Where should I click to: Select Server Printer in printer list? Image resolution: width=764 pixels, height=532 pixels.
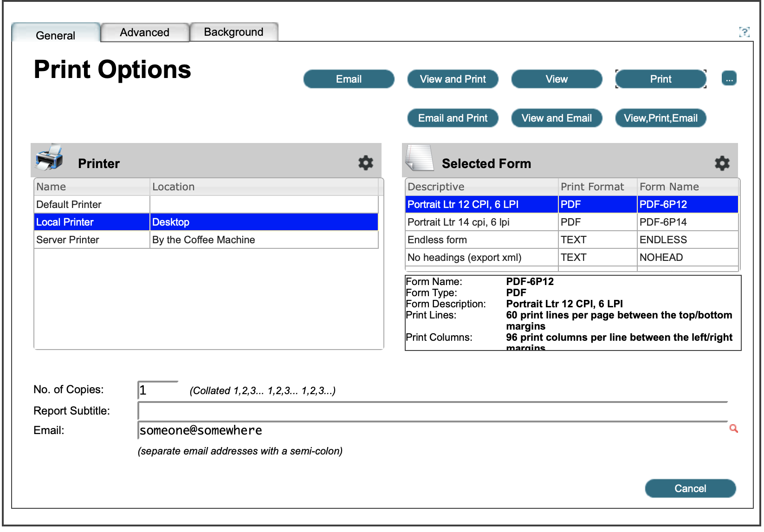coord(68,240)
